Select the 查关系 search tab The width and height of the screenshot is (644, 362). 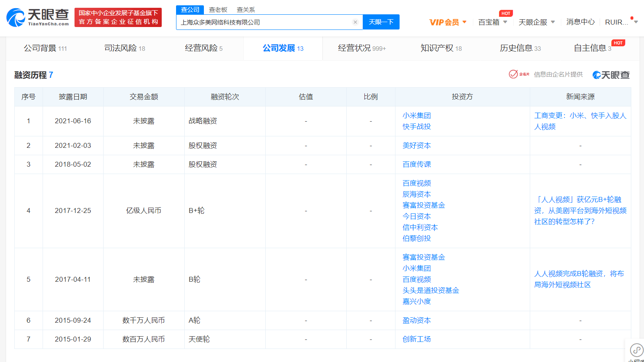click(x=246, y=9)
